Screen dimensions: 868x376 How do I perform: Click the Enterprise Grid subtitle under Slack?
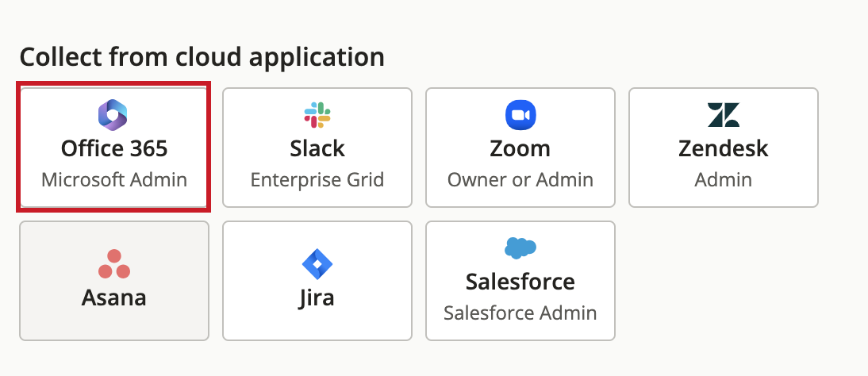coord(317,180)
